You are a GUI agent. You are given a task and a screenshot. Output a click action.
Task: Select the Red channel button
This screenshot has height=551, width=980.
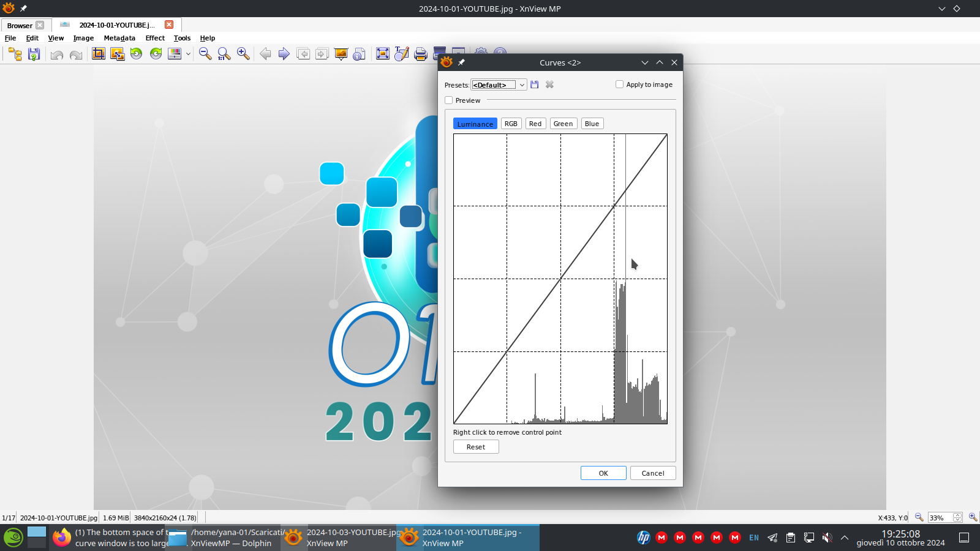(535, 124)
